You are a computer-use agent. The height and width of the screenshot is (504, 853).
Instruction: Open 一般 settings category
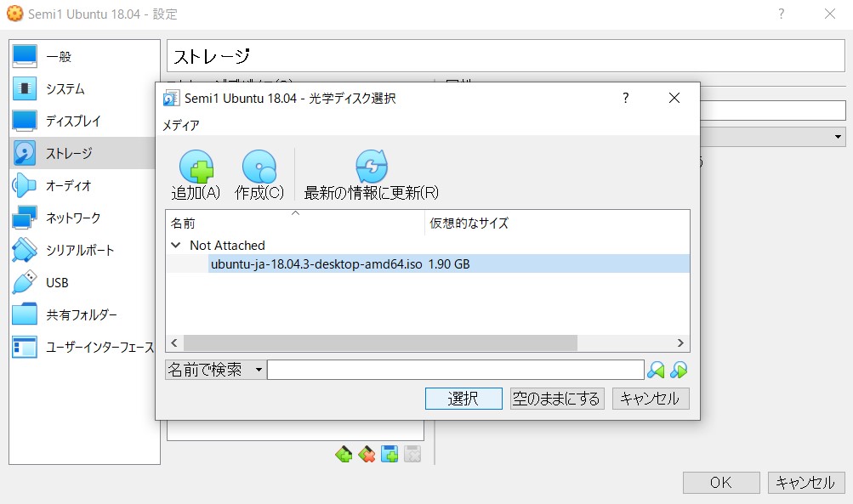[x=85, y=57]
